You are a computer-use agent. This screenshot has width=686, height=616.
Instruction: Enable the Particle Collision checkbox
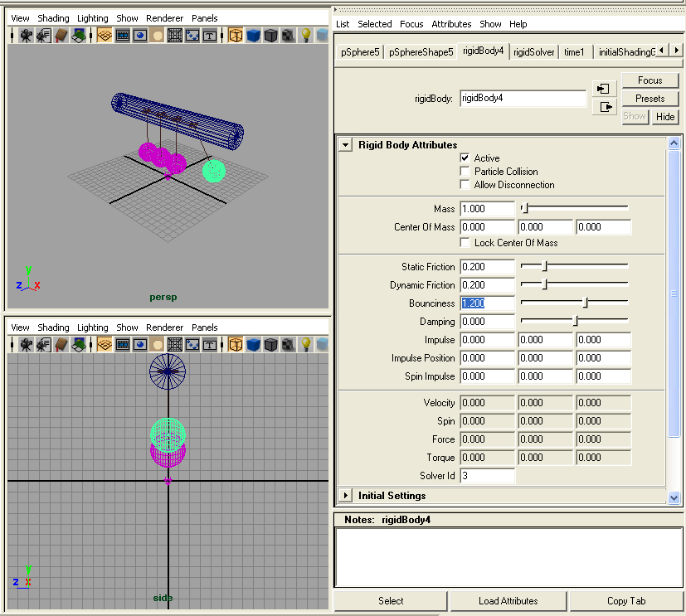[x=465, y=172]
